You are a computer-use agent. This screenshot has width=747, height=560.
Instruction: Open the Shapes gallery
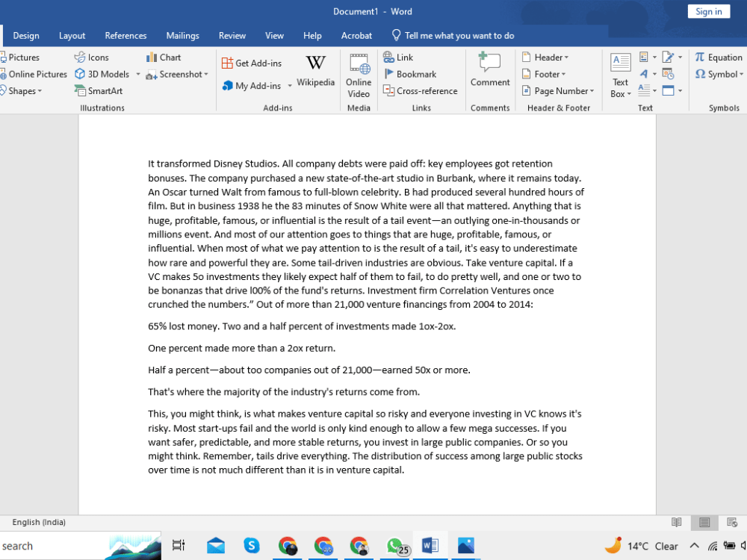coord(21,90)
